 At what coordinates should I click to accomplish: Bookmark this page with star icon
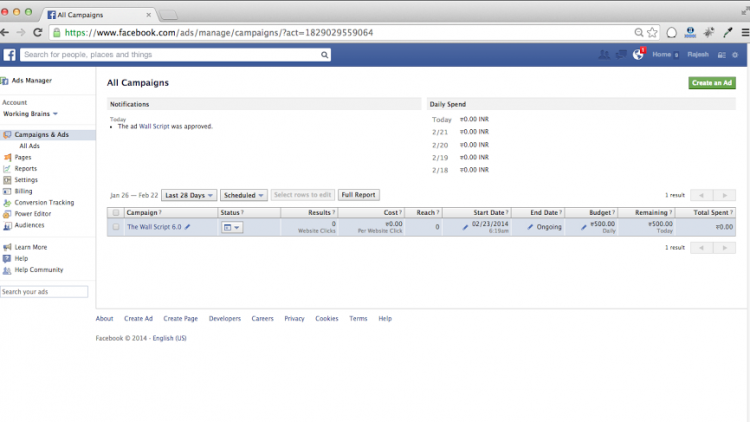(652, 33)
